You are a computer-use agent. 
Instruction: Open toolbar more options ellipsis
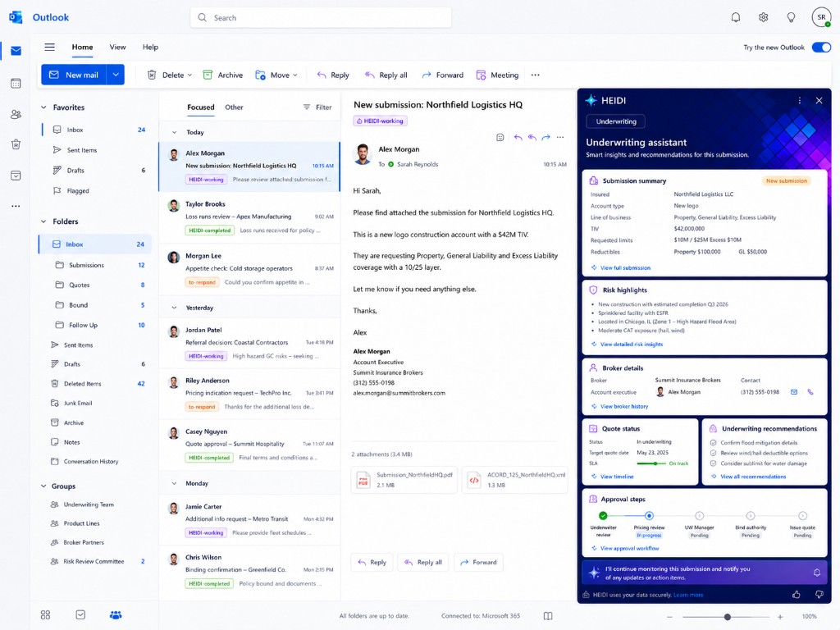[535, 75]
